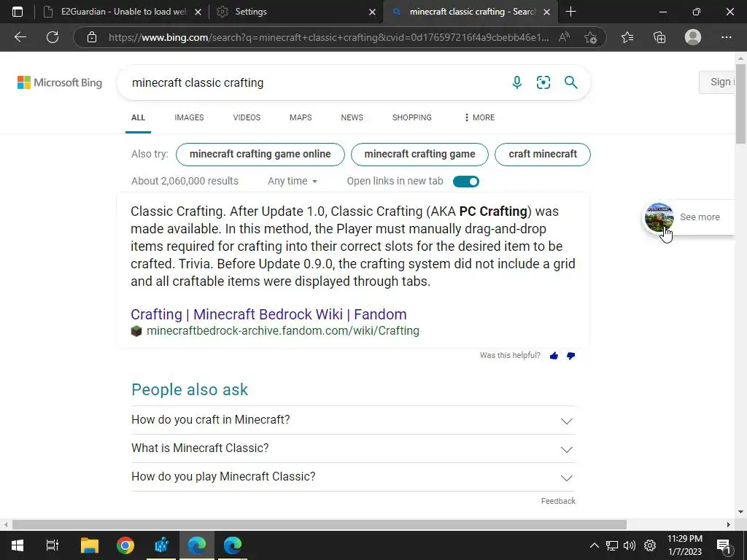Click See more side card
Screen dimensions: 747x560
click(689, 217)
